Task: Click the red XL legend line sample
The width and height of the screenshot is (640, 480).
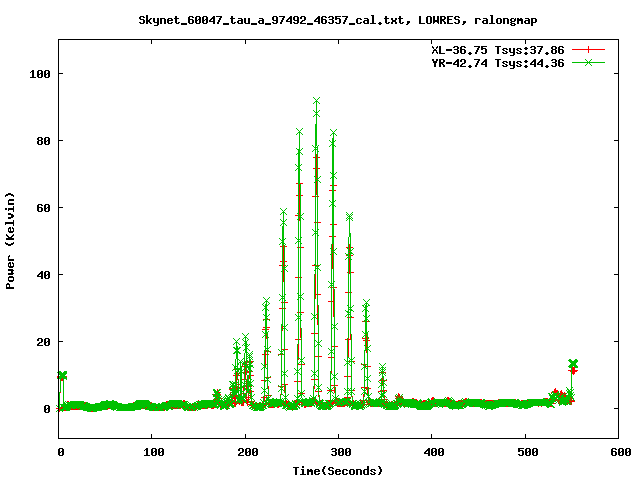Action: pyautogui.click(x=588, y=50)
